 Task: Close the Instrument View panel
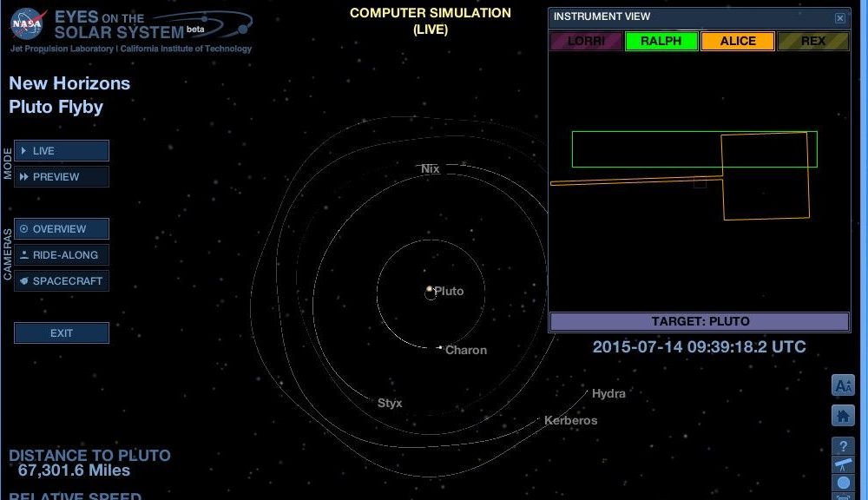(839, 18)
